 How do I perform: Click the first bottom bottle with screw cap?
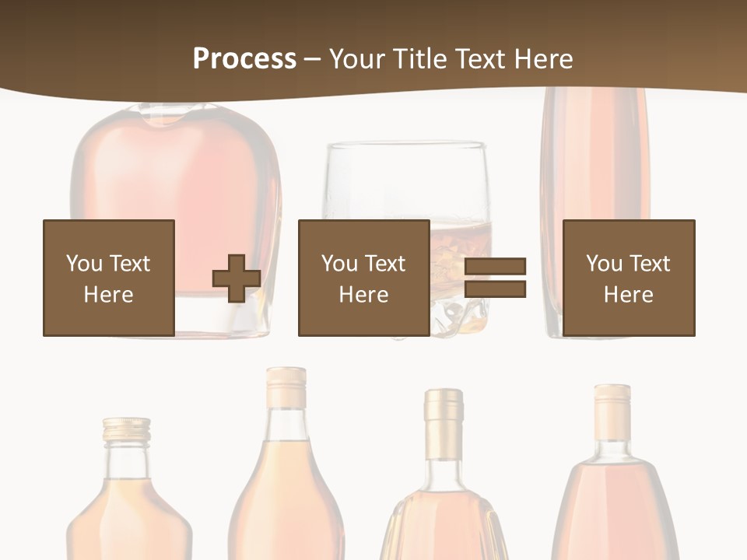pyautogui.click(x=128, y=513)
